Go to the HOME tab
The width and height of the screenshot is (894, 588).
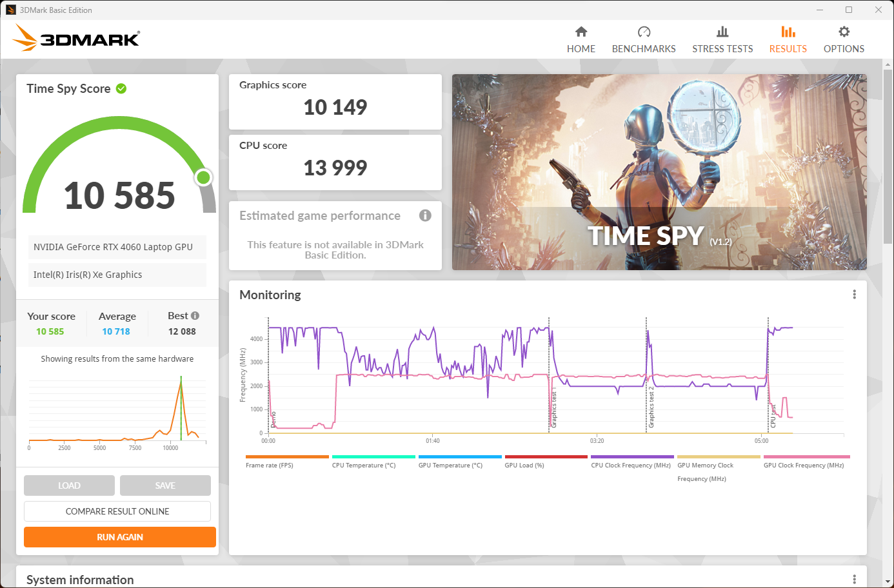pos(581,49)
